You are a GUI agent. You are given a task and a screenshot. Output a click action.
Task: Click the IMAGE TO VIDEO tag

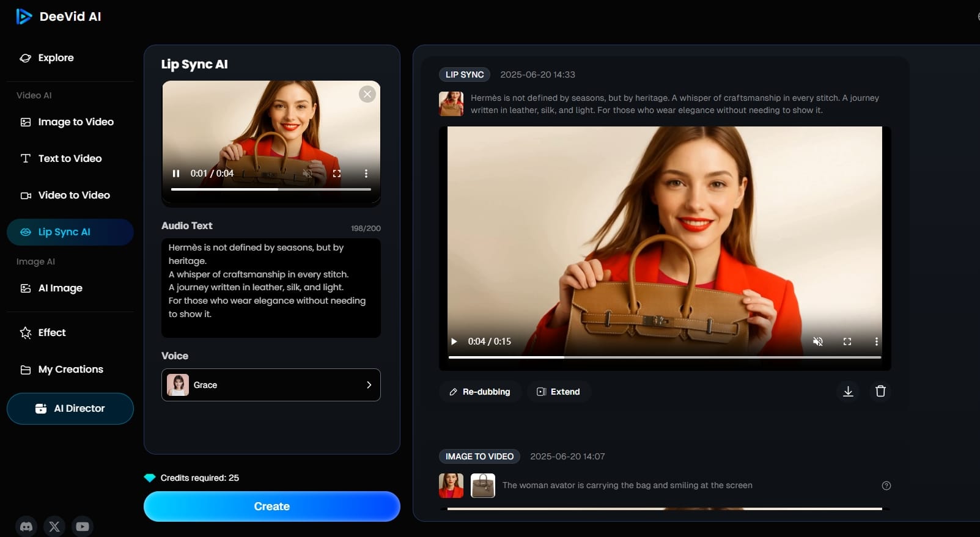pos(479,456)
